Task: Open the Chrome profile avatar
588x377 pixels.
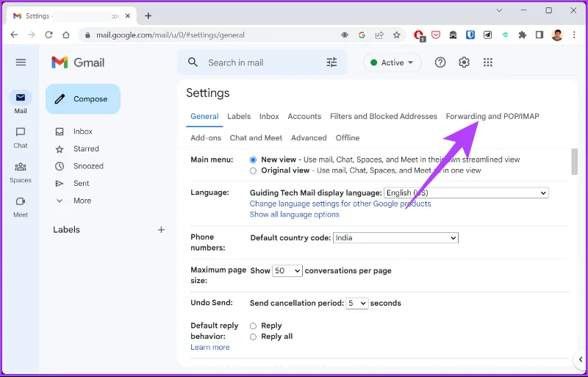Action: coord(557,35)
